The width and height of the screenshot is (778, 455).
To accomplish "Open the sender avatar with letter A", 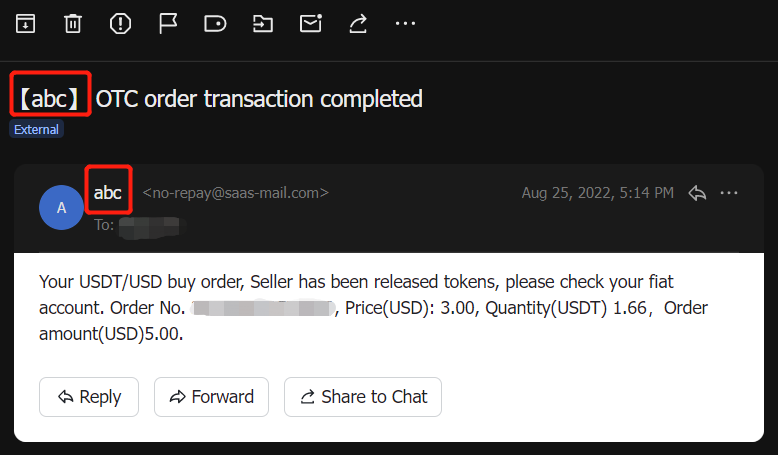I will click(x=61, y=207).
